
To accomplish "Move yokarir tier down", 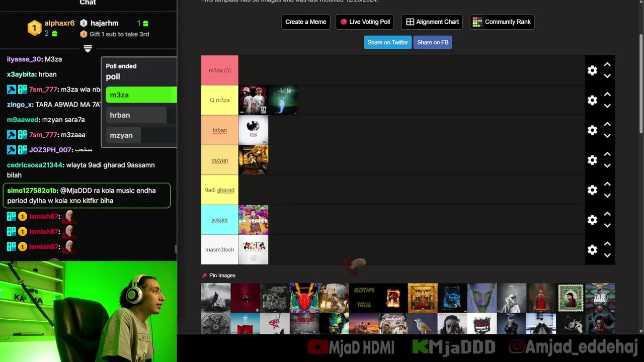I will (607, 225).
